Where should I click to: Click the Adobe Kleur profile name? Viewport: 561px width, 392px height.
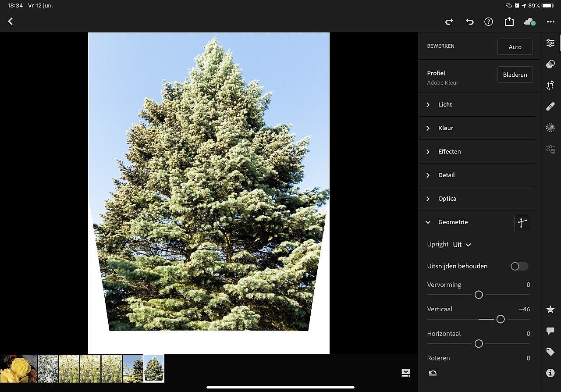(x=443, y=82)
